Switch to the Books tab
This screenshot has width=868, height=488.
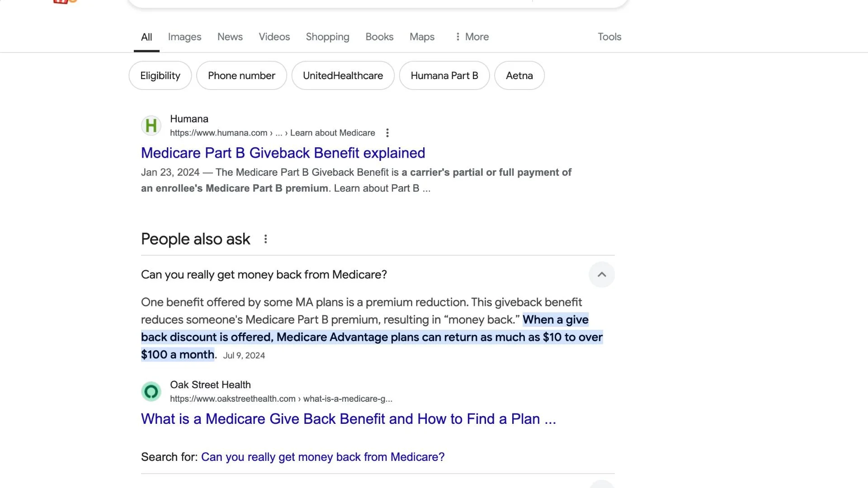tap(379, 37)
